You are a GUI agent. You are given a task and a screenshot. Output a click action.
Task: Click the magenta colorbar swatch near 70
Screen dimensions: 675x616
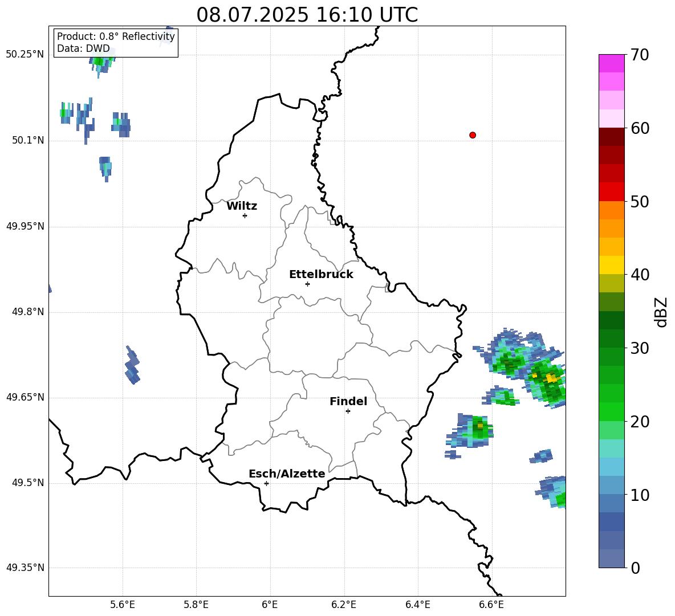pos(611,64)
